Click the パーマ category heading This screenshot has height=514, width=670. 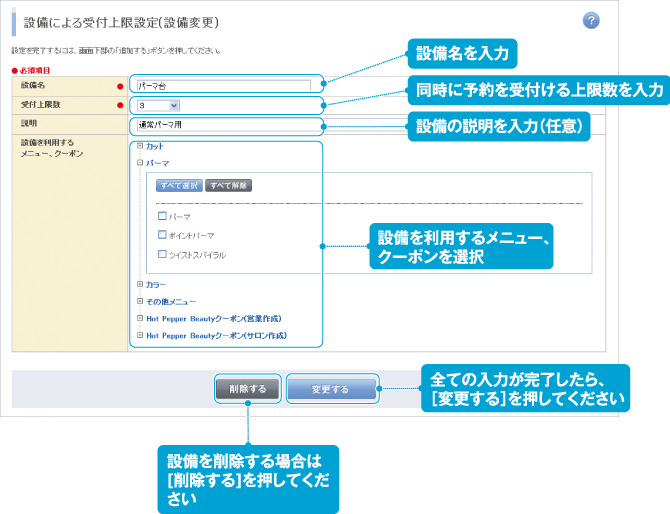pyautogui.click(x=158, y=162)
